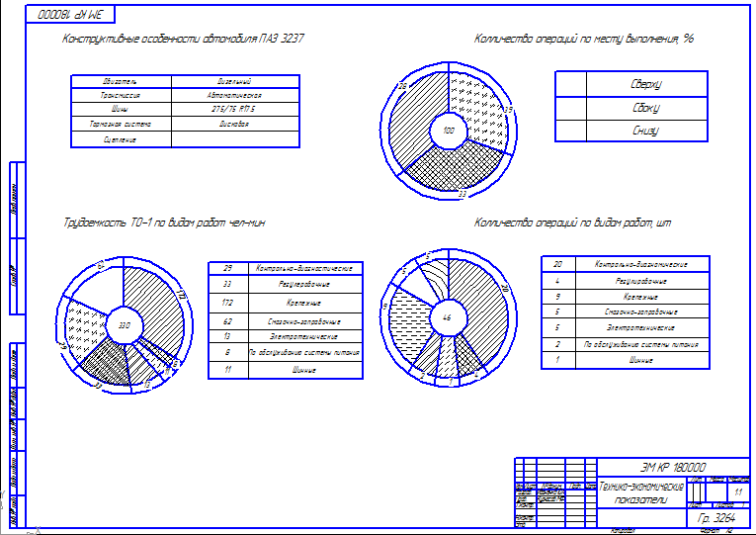Click the '330' center of the labor pie chart
The width and height of the screenshot is (756, 535).
point(125,325)
